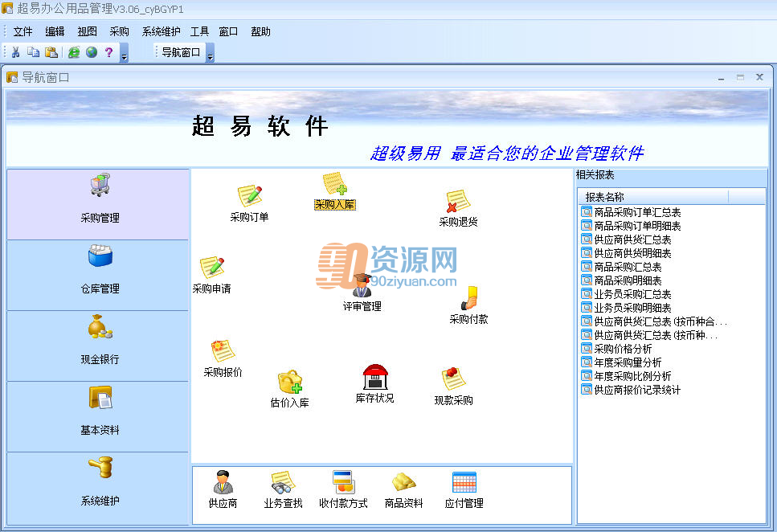Open 供应商 person icon
777x532 pixels.
[223, 482]
